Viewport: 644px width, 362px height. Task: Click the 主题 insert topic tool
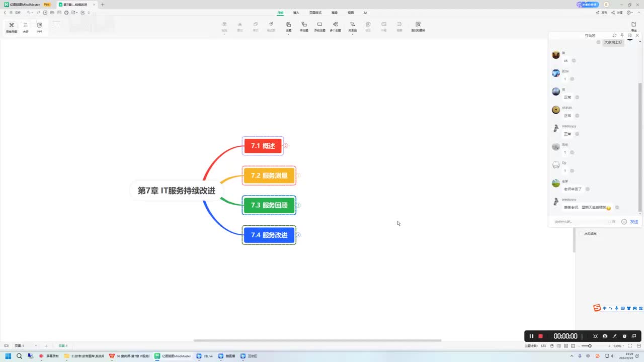(x=288, y=27)
